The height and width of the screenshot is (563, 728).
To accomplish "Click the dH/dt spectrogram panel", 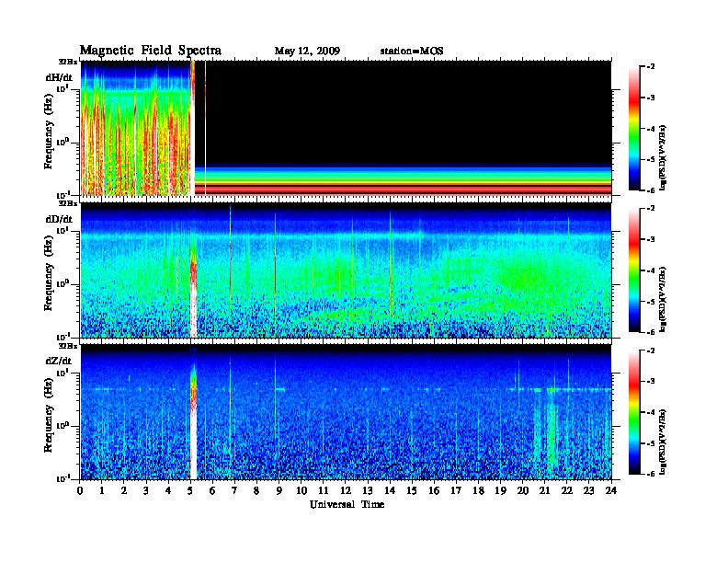I will tap(346, 128).
